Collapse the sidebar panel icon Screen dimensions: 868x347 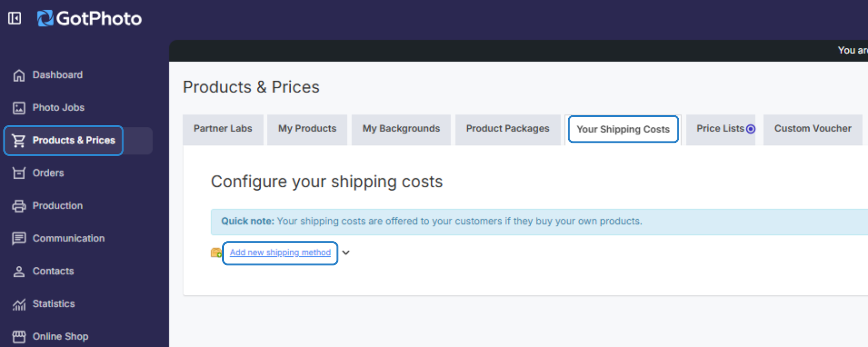tap(14, 18)
